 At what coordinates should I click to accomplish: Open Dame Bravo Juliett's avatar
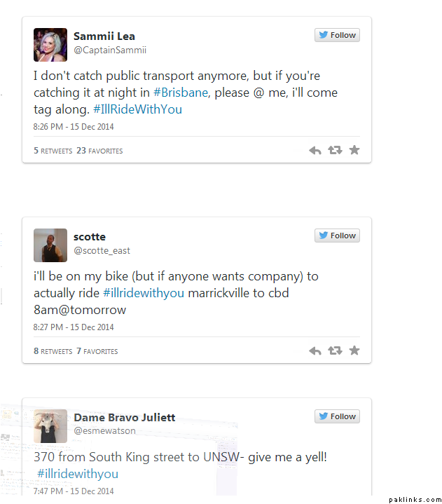50,426
